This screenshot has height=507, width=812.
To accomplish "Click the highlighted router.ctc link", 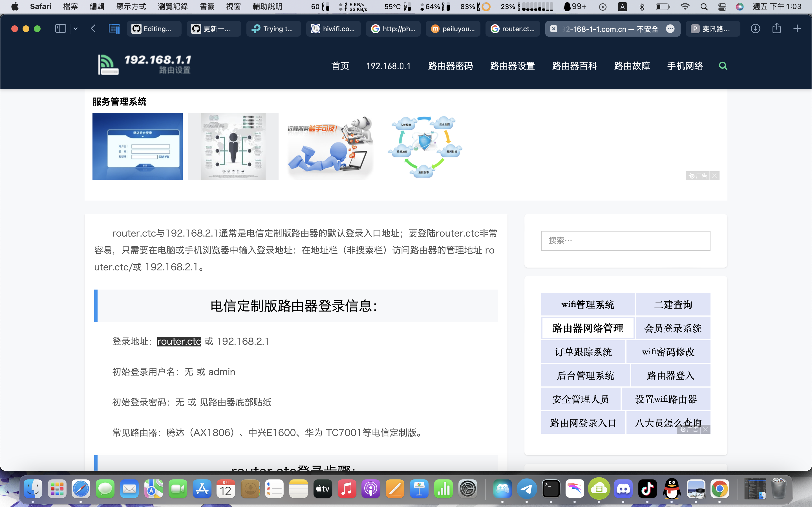I will click(x=179, y=341).
